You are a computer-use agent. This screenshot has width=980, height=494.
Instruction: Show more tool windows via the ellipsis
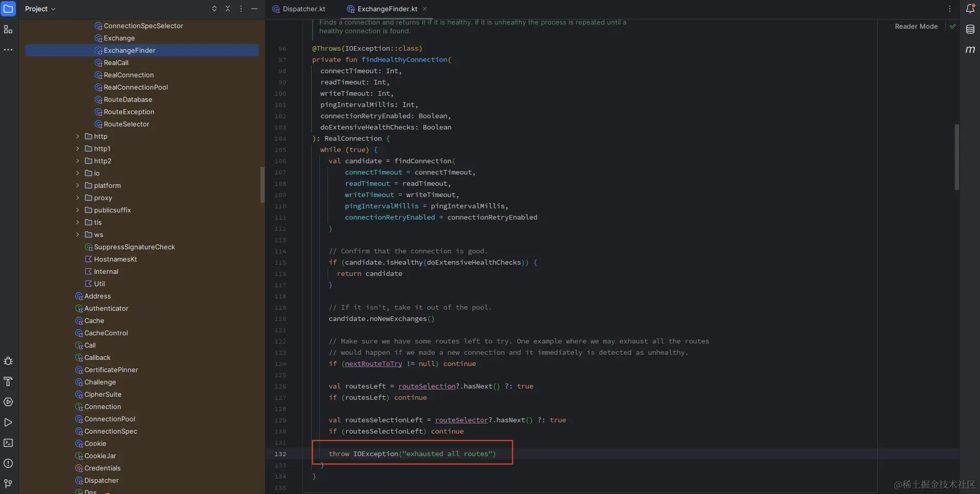(8, 50)
